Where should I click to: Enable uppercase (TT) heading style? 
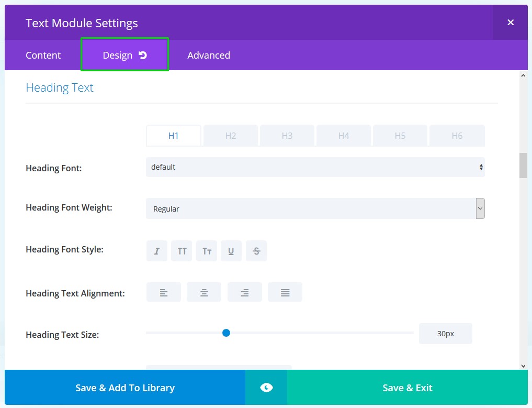pyautogui.click(x=182, y=251)
